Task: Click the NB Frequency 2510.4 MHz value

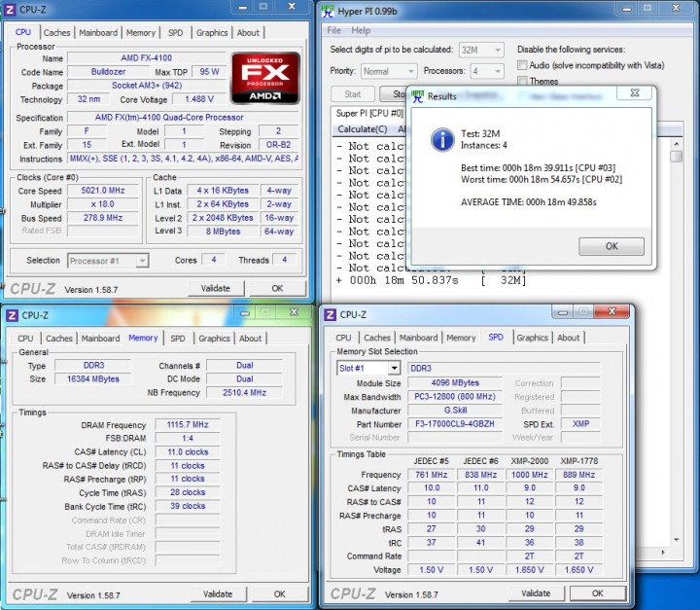Action: tap(244, 393)
